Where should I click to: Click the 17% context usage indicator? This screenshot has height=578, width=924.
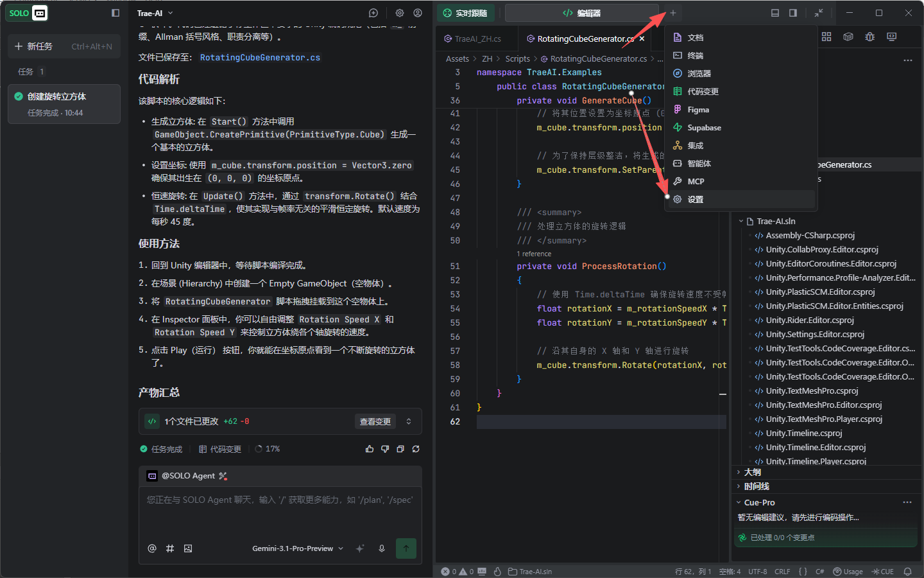coord(268,449)
